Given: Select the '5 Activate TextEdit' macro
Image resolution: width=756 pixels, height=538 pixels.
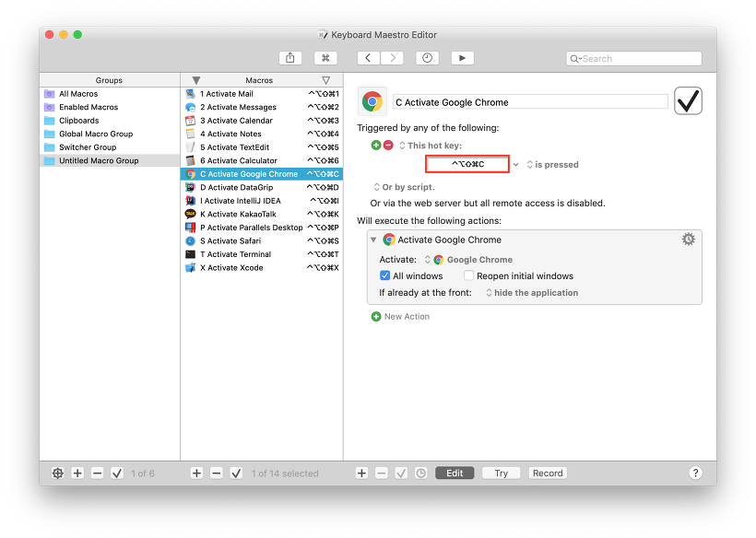Looking at the screenshot, I should pos(262,147).
